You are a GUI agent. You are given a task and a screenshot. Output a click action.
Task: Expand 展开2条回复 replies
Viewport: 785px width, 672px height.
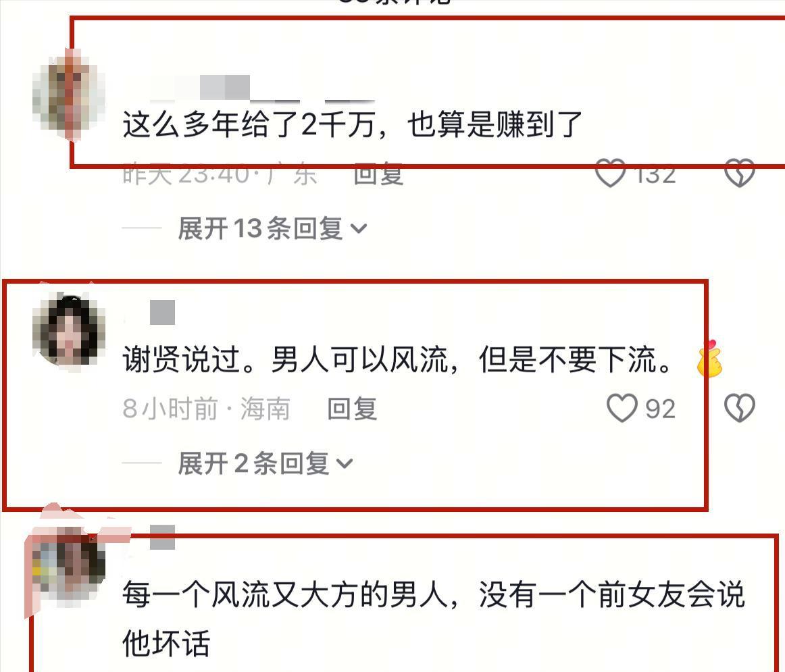pos(265,463)
